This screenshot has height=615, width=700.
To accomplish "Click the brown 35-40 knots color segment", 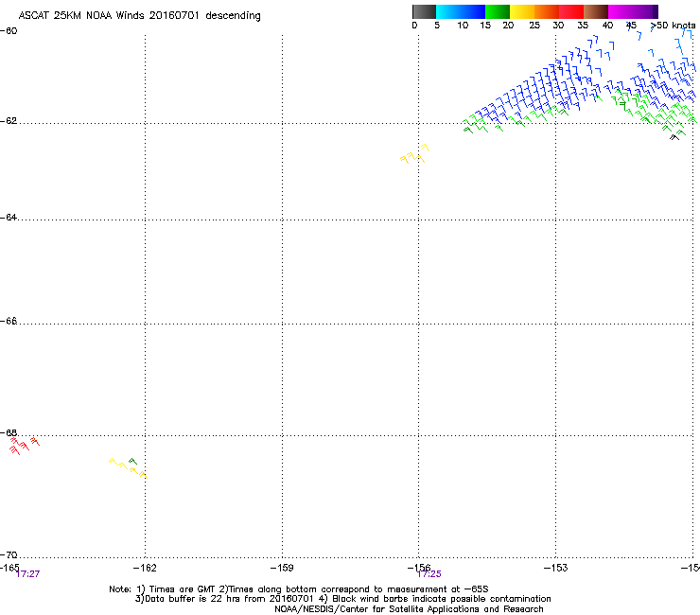I will [x=596, y=11].
